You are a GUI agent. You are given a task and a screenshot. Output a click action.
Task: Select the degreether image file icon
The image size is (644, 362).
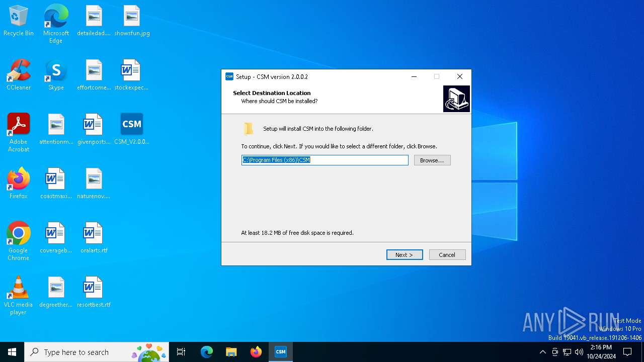pos(56,292)
